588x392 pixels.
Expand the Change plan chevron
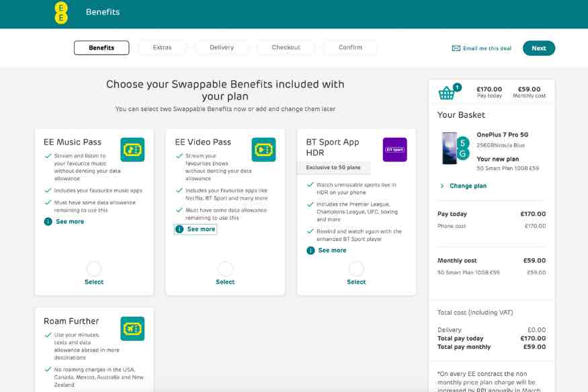click(442, 186)
